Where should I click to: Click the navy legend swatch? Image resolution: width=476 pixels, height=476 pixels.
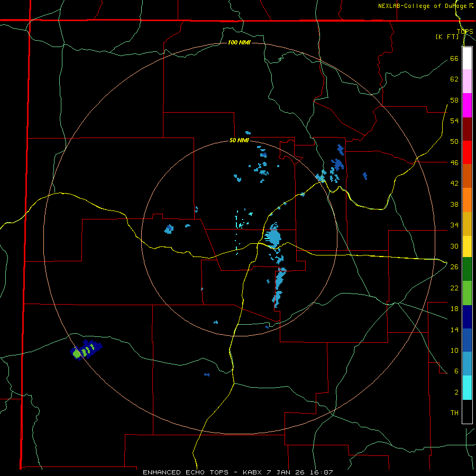point(467,317)
